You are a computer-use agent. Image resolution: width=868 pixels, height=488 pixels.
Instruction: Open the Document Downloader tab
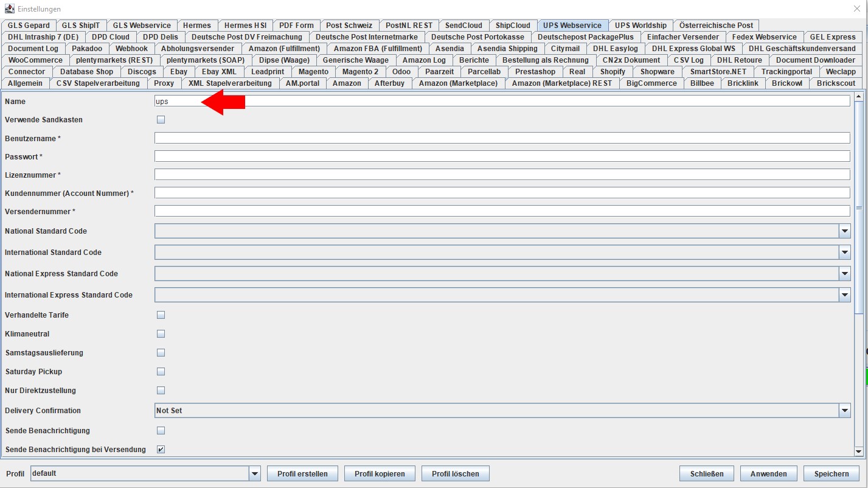tap(815, 60)
